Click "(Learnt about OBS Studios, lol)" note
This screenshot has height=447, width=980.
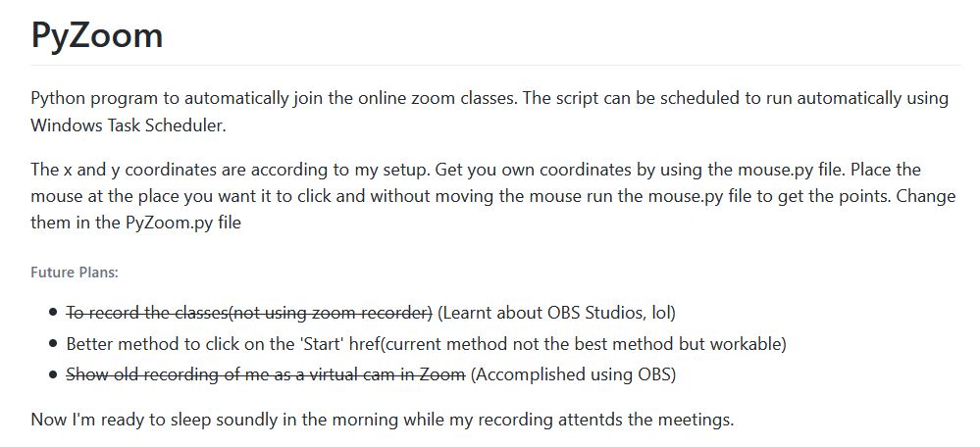[556, 312]
